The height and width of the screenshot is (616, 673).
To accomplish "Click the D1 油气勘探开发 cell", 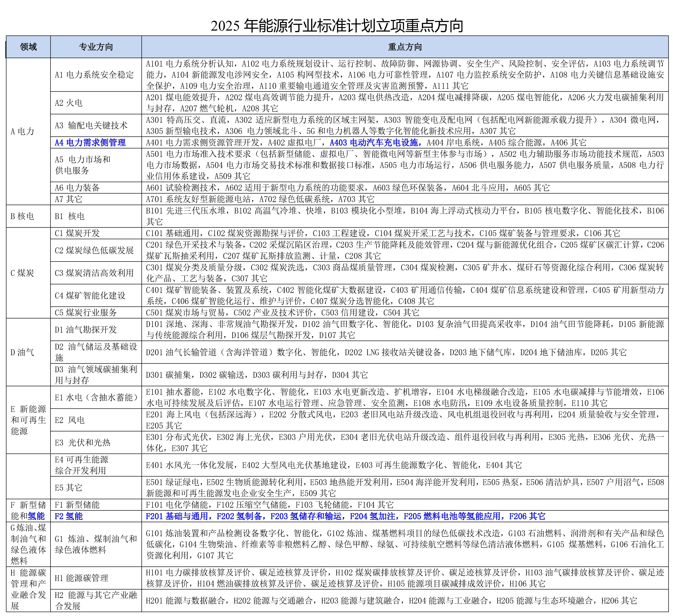I will [86, 330].
